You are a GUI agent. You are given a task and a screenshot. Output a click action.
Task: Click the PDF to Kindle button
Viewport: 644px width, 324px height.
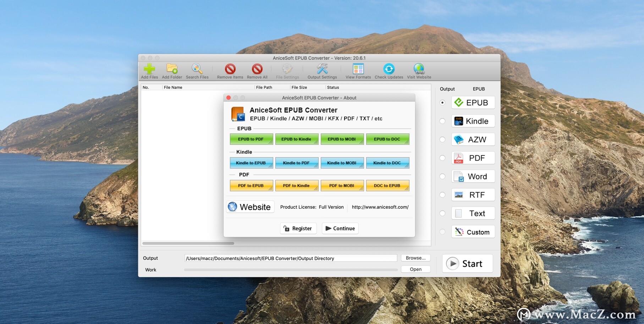297,186
